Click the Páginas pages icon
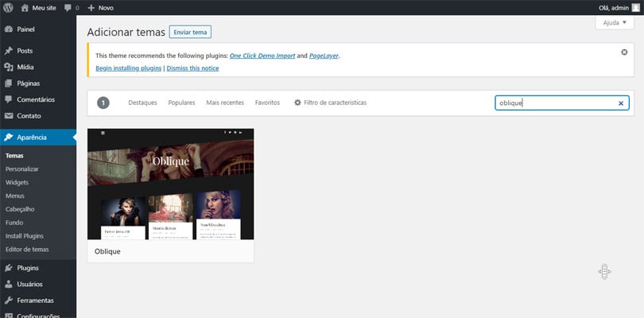The height and width of the screenshot is (318, 644). tap(8, 83)
